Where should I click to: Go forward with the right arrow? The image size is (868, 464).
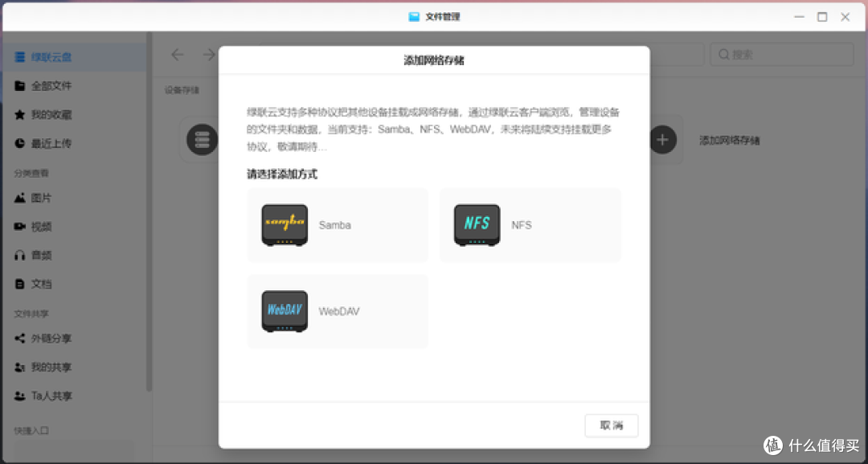click(x=209, y=54)
